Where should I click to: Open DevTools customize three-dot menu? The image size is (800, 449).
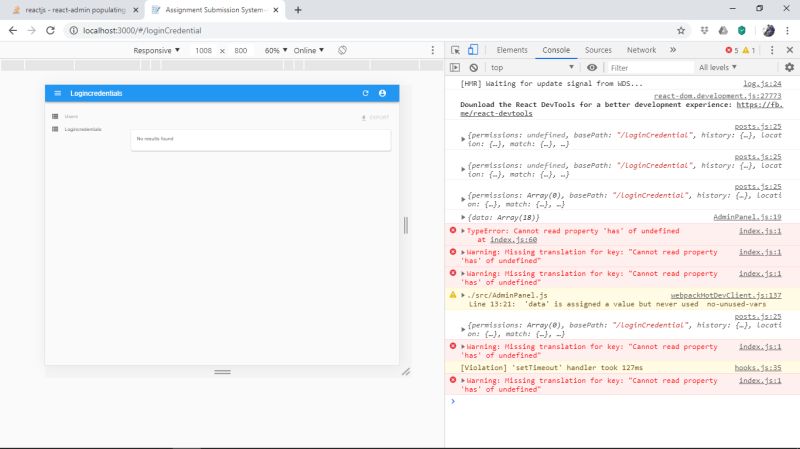772,50
